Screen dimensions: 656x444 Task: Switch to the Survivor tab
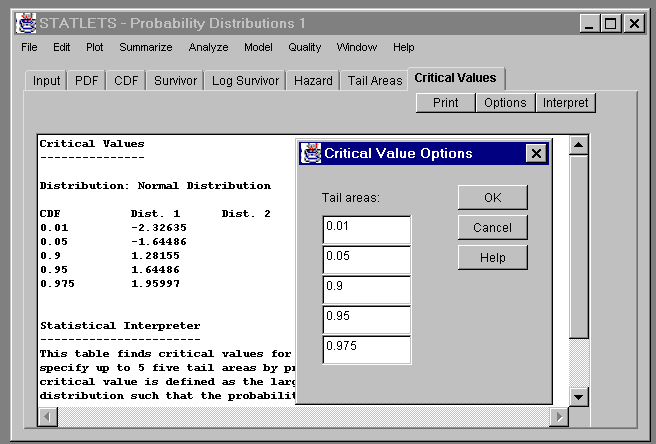[x=175, y=80]
